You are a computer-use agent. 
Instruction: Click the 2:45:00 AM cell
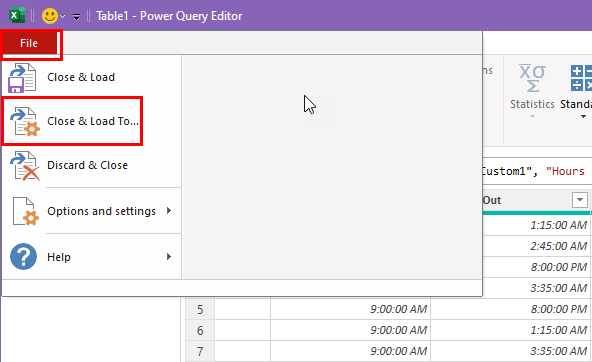click(536, 246)
